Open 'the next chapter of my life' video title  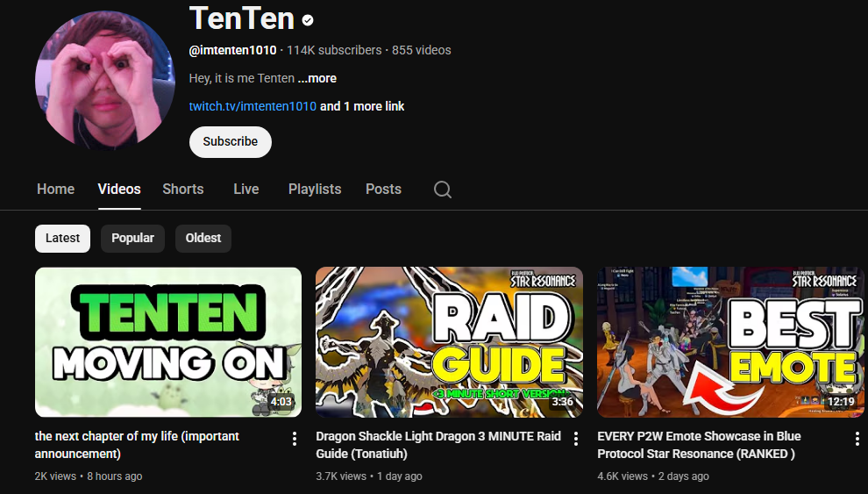tap(137, 445)
